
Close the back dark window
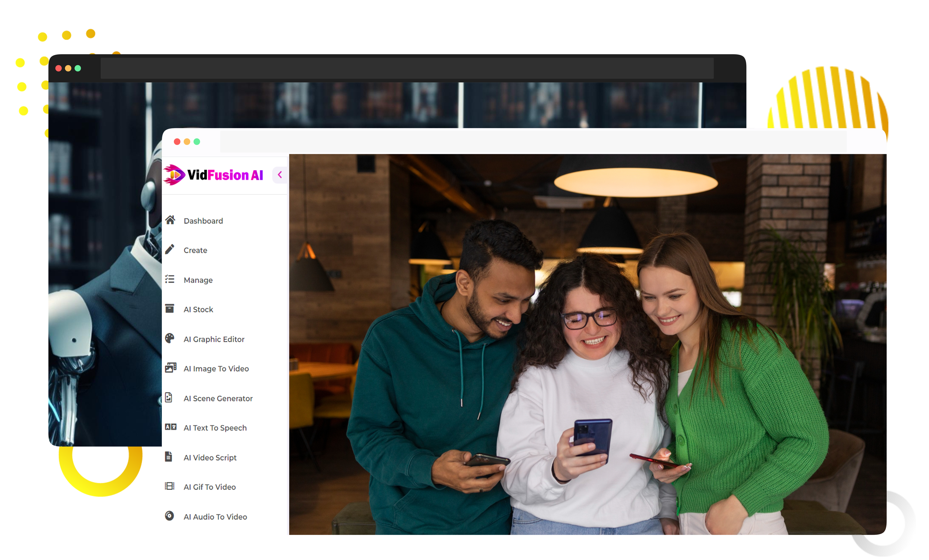click(58, 68)
